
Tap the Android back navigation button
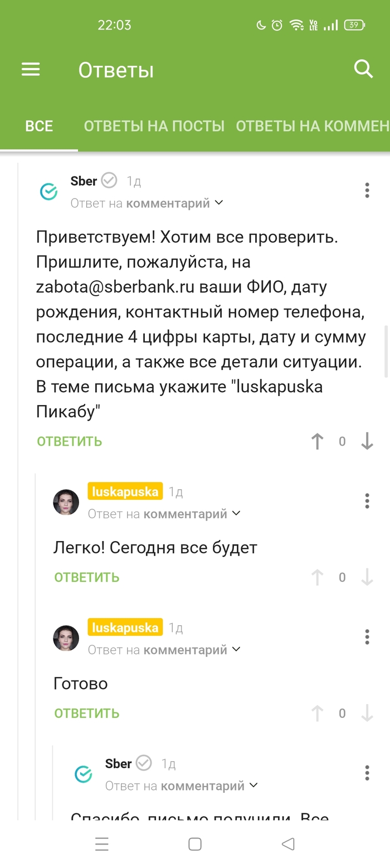[287, 844]
